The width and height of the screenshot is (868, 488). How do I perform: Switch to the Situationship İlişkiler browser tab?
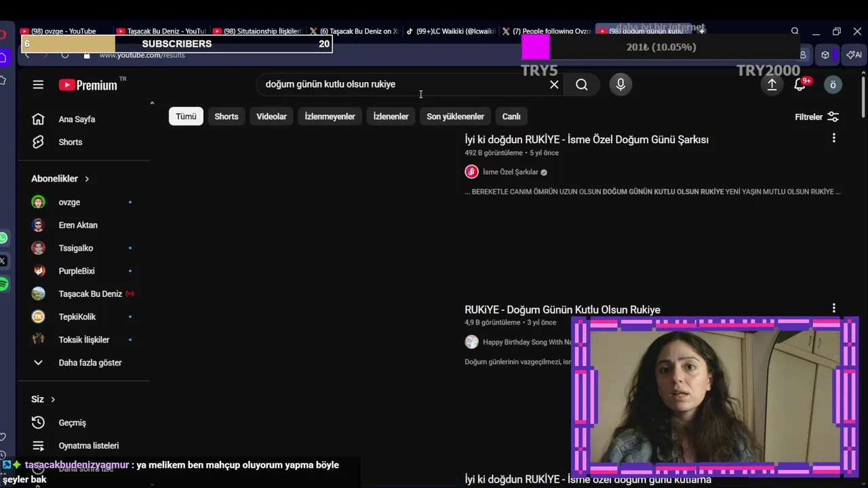pyautogui.click(x=258, y=31)
